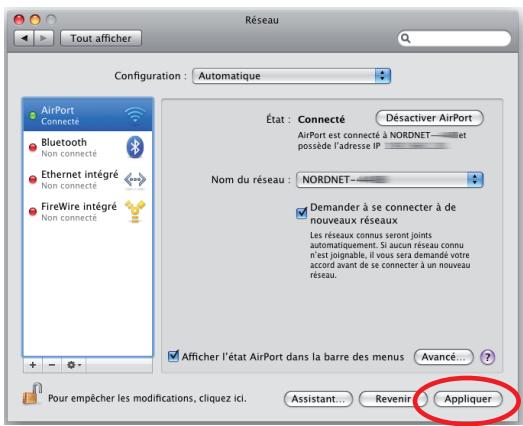Open the Configuration Automatique dropdown

291,76
